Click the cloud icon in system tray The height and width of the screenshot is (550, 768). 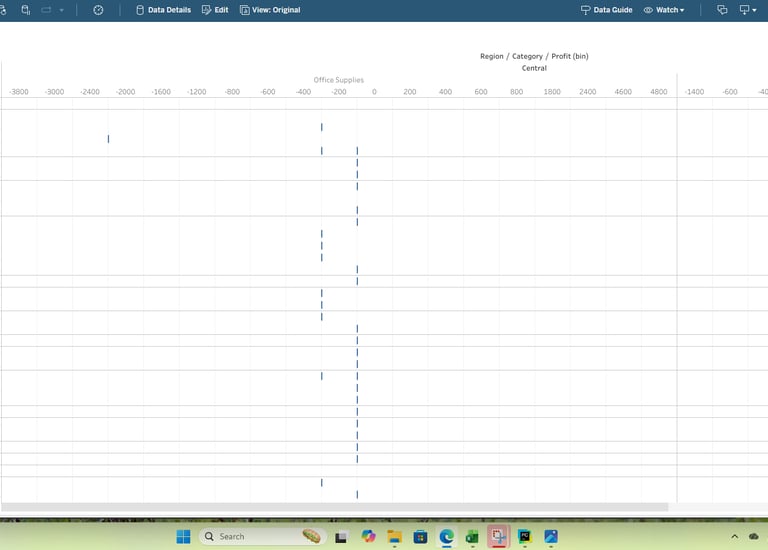pyautogui.click(x=754, y=537)
